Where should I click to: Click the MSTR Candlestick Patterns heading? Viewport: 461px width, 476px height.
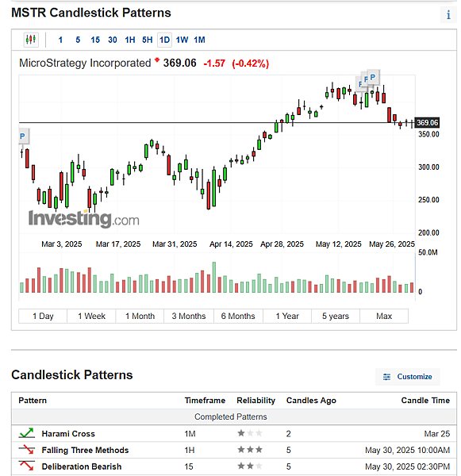[x=91, y=13]
